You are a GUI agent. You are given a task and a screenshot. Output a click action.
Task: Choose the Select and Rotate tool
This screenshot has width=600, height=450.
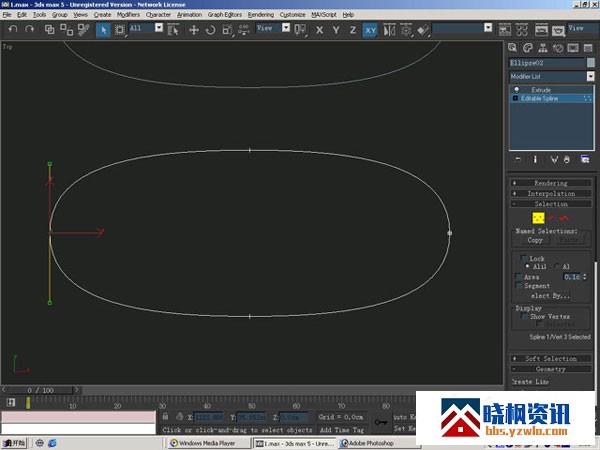[x=210, y=30]
